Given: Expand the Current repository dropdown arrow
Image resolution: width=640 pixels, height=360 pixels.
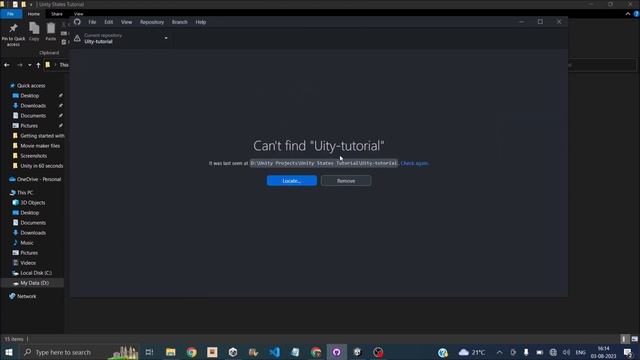Looking at the screenshot, I should [x=166, y=38].
